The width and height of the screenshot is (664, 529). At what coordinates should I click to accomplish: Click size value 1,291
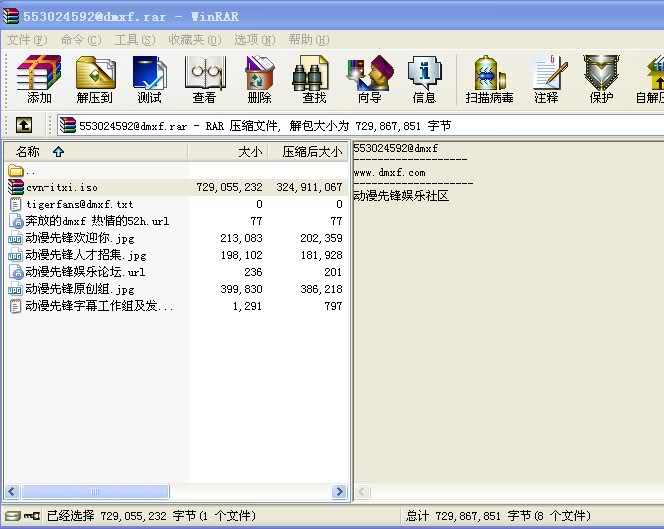tap(247, 306)
